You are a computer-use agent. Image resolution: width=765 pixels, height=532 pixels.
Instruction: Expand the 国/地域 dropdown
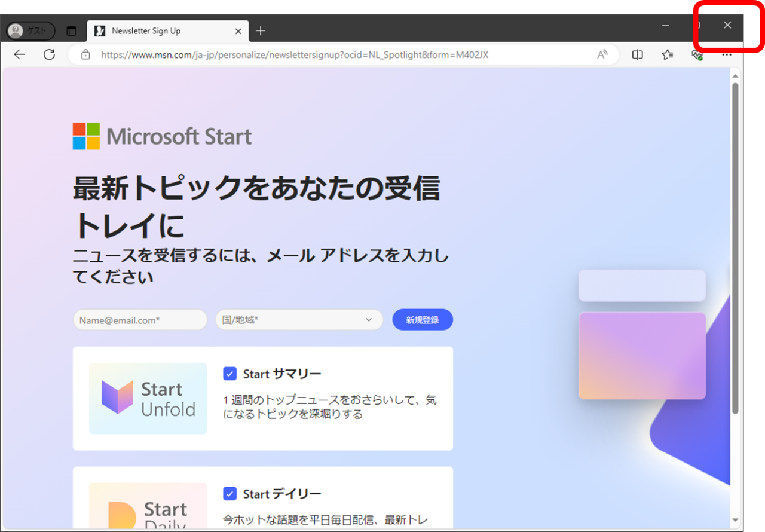click(299, 320)
